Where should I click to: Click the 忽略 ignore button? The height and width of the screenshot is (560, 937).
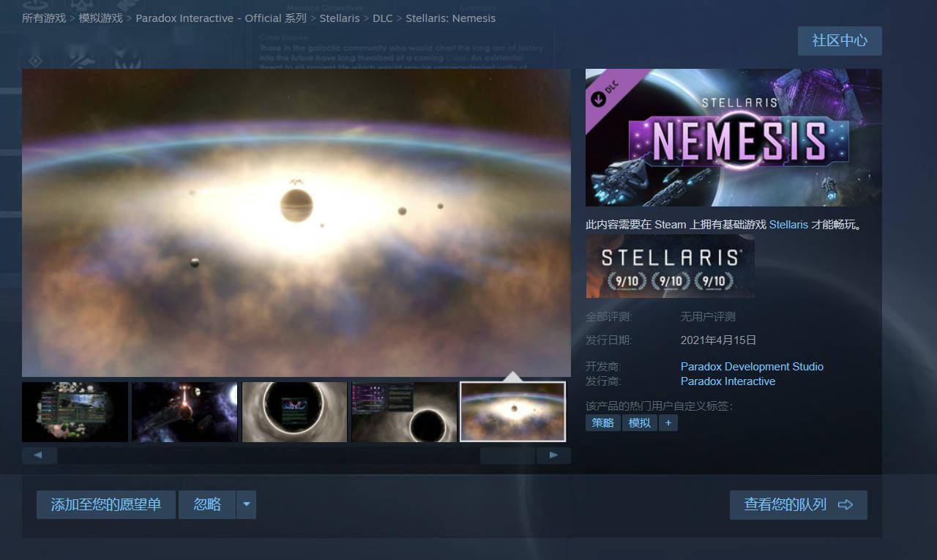(x=207, y=505)
